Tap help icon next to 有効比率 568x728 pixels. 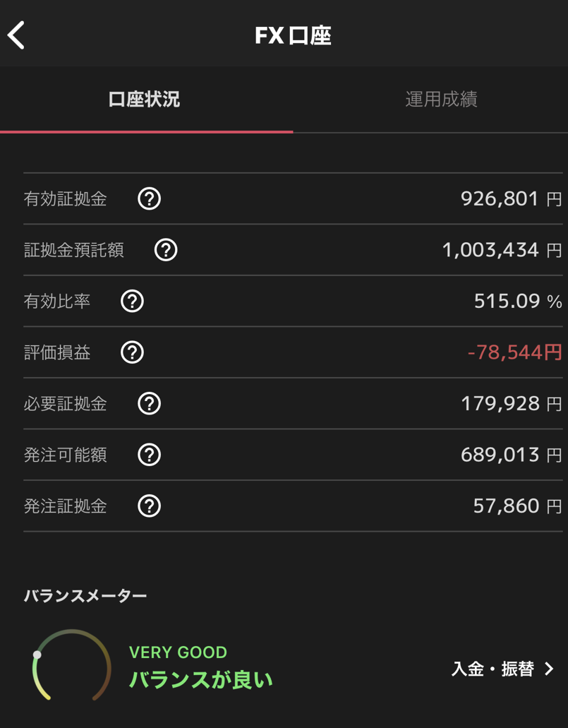132,302
